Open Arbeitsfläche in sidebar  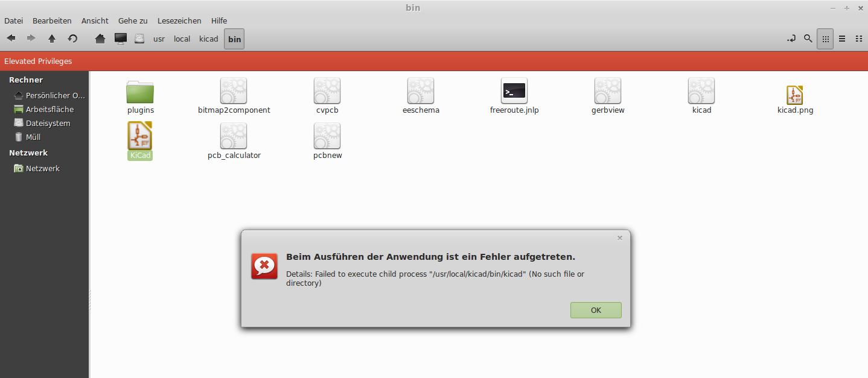(x=44, y=109)
